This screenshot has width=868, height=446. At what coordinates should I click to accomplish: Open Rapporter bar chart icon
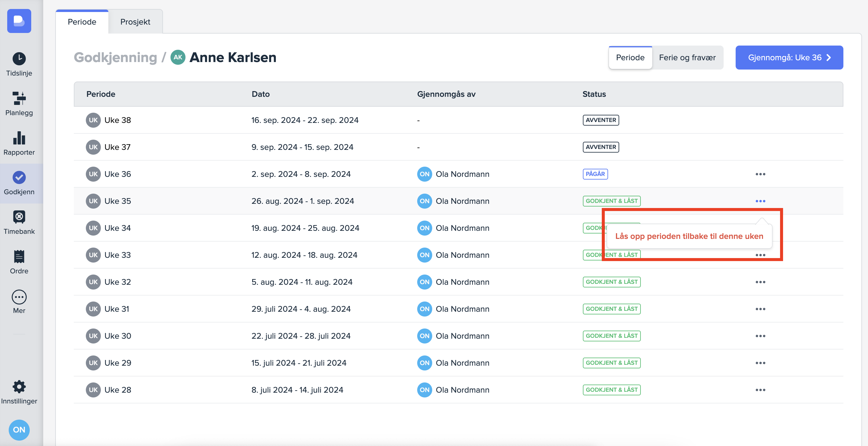click(19, 138)
